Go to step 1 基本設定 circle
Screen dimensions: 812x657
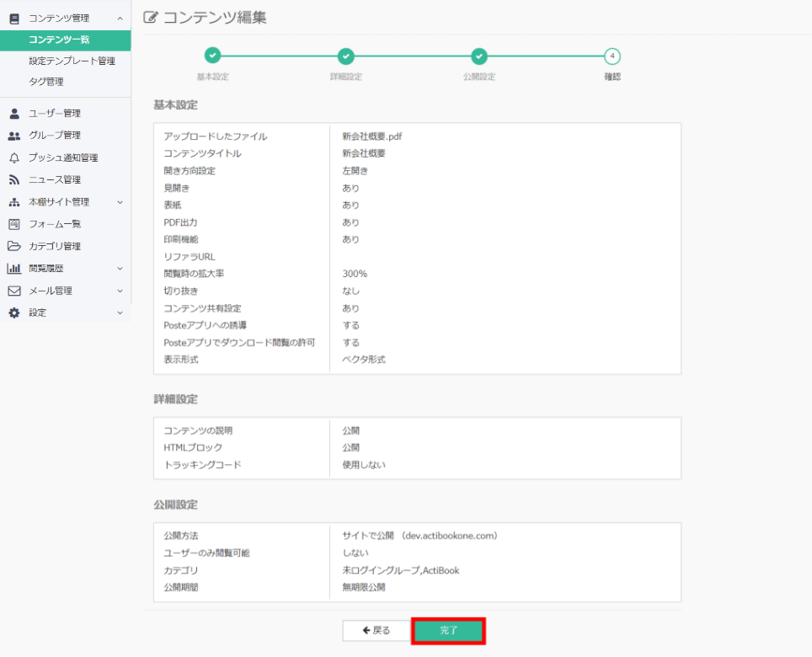tap(212, 56)
